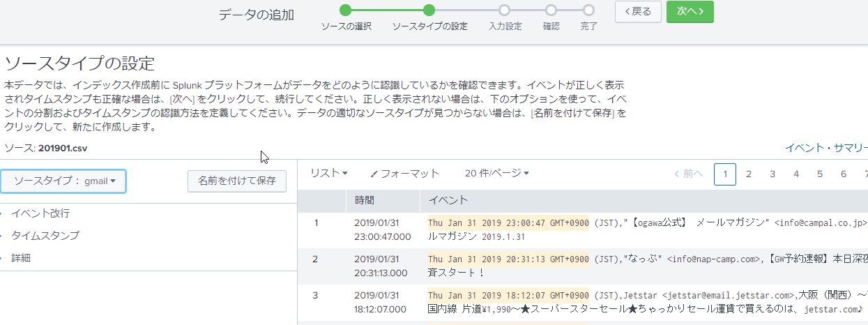Click the 確認 step circle

point(551,10)
